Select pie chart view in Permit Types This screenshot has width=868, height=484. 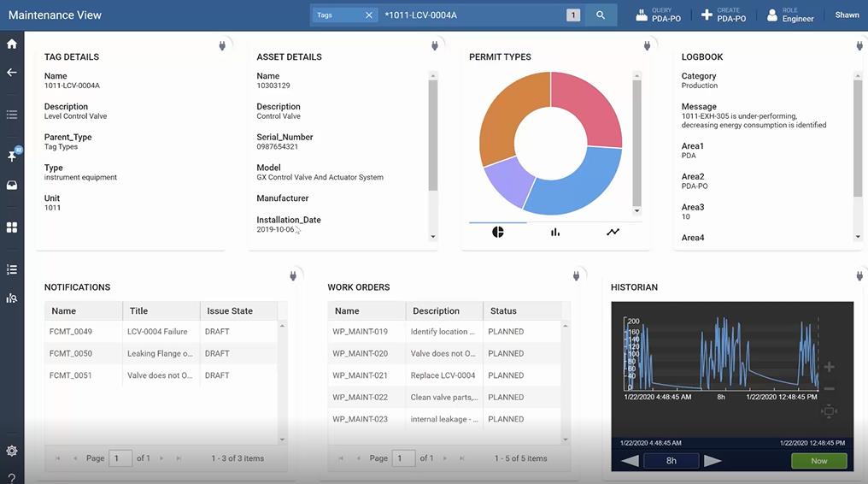click(498, 232)
